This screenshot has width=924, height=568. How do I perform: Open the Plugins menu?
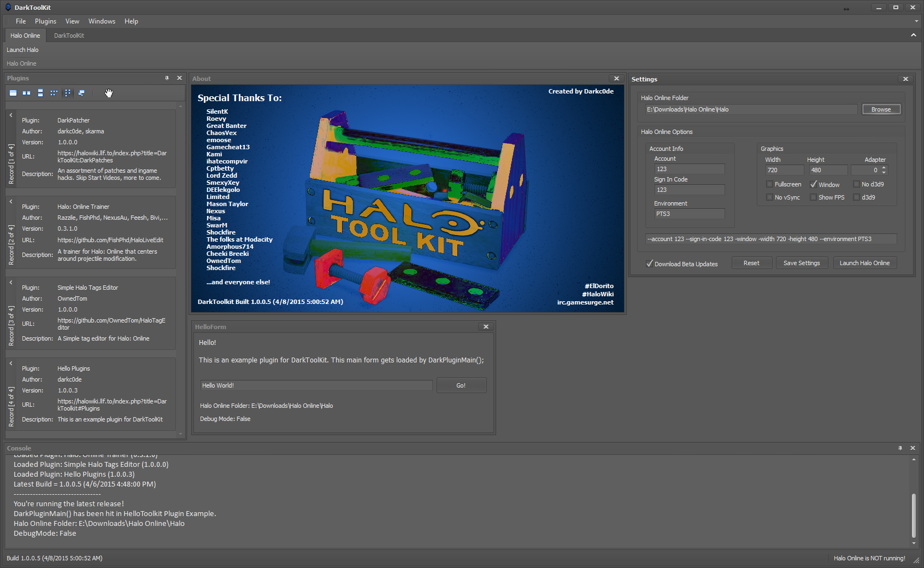pyautogui.click(x=45, y=21)
